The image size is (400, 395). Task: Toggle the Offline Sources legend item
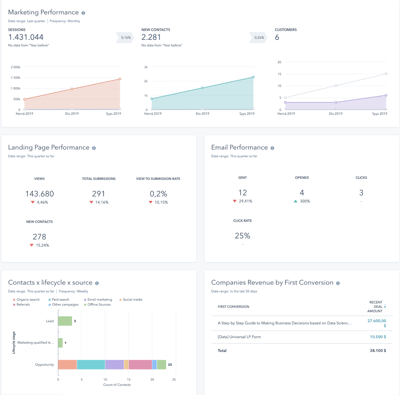point(97,304)
